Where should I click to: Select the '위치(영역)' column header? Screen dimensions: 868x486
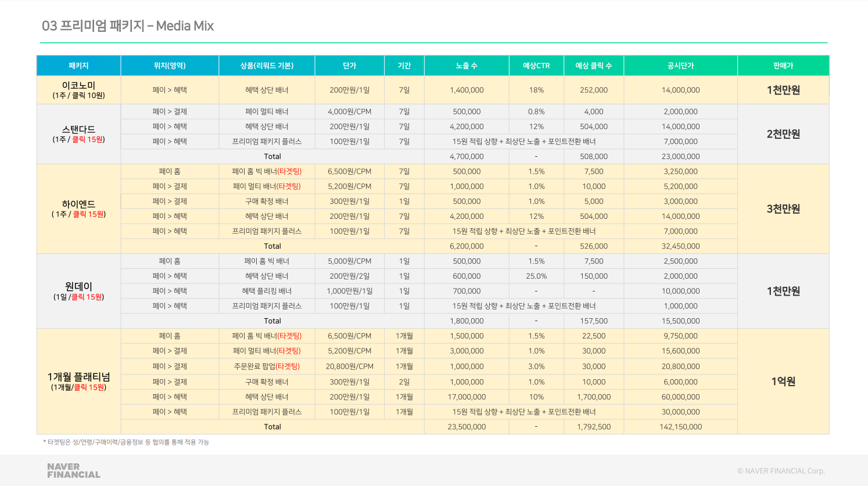(170, 66)
